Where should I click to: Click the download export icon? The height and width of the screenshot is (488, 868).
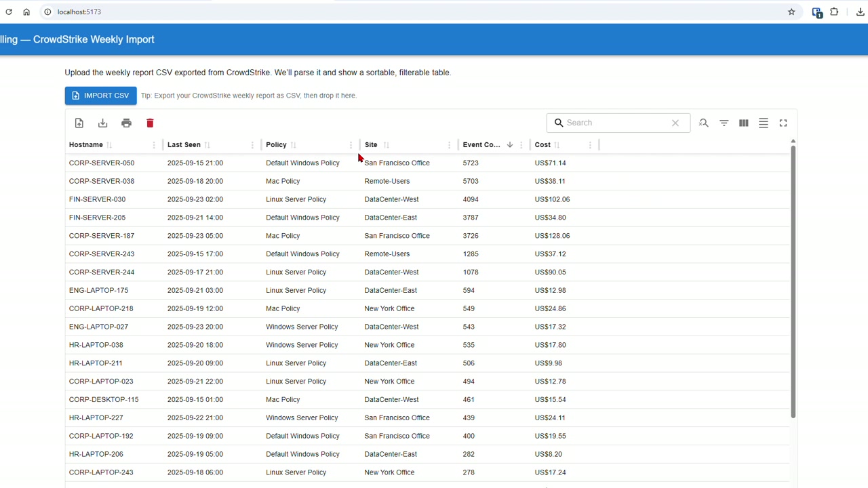pyautogui.click(x=103, y=123)
